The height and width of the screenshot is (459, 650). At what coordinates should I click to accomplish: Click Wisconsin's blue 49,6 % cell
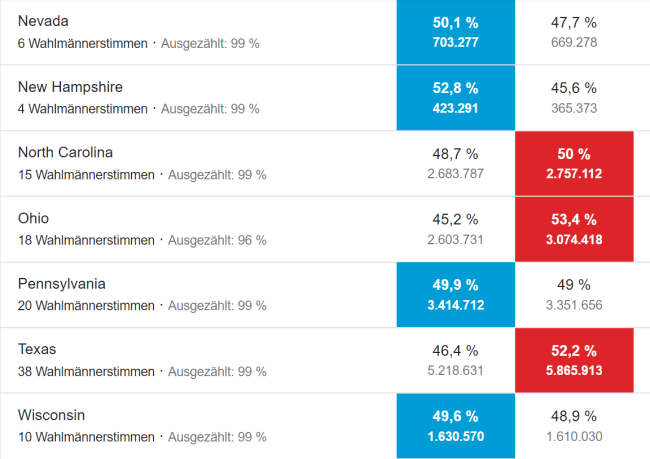tap(455, 426)
